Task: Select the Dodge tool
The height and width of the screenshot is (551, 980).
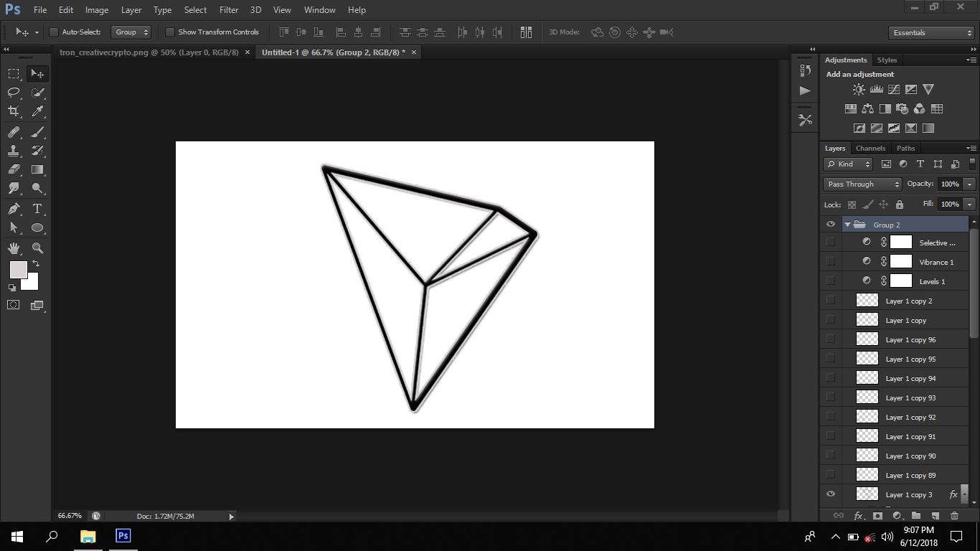Action: tap(37, 188)
